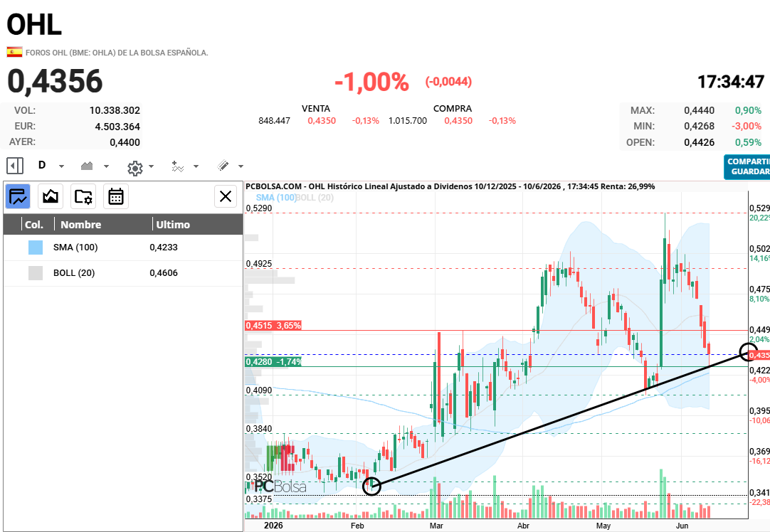This screenshot has height=532, width=770.
Task: Click the Spanish flag icon
Action: 14,51
